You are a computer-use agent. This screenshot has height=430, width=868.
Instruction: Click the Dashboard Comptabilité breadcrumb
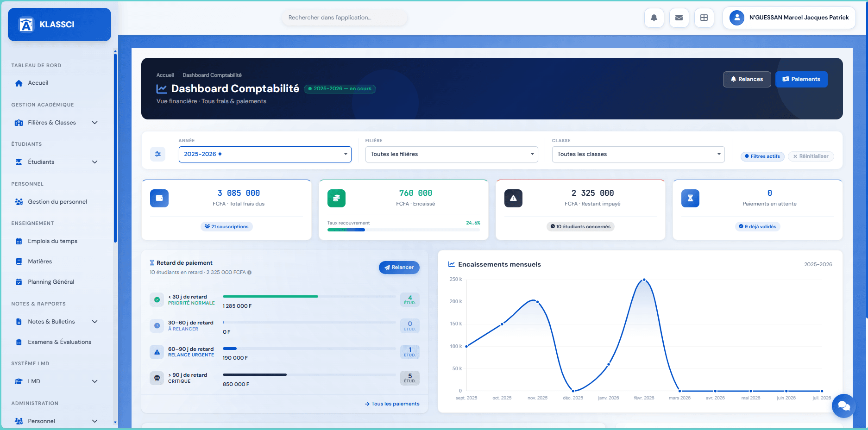pos(212,75)
